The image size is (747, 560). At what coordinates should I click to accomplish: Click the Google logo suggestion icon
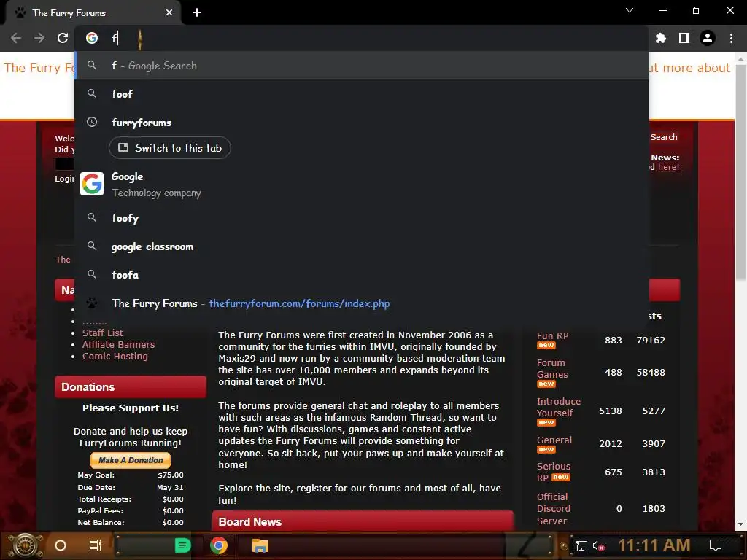[92, 184]
